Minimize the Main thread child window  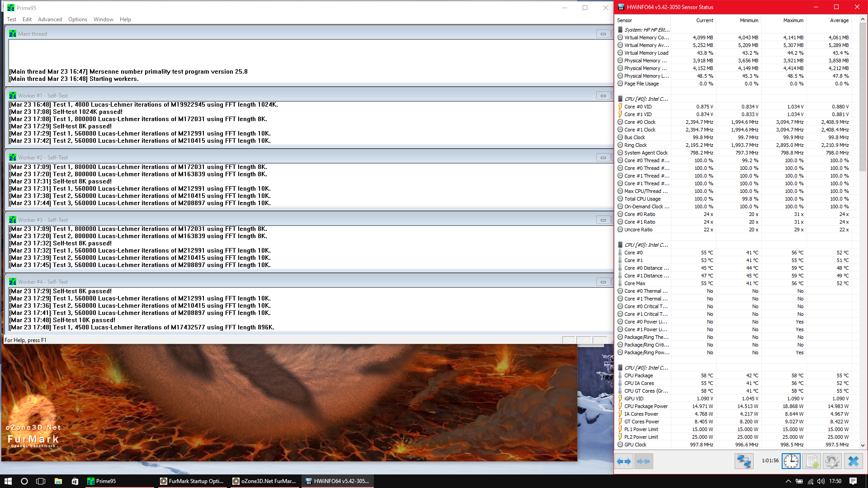[x=603, y=34]
